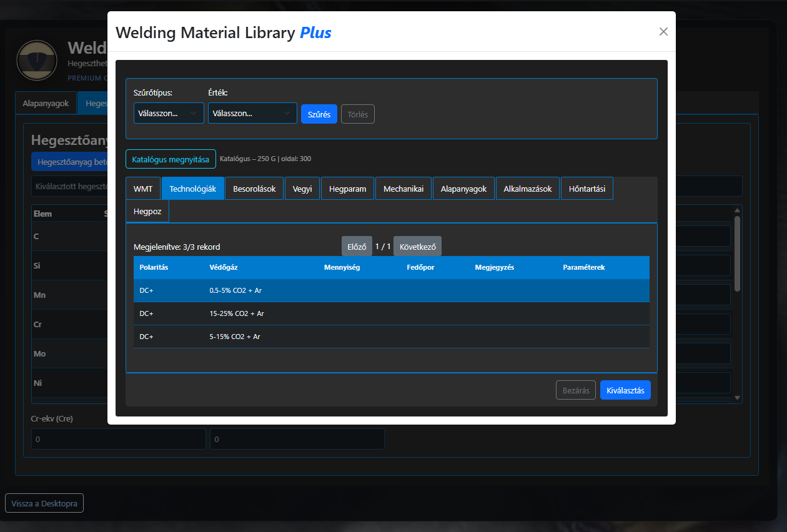This screenshot has height=532, width=787.
Task: Select the row with 5-15% CO2 + Ar
Action: (x=392, y=337)
